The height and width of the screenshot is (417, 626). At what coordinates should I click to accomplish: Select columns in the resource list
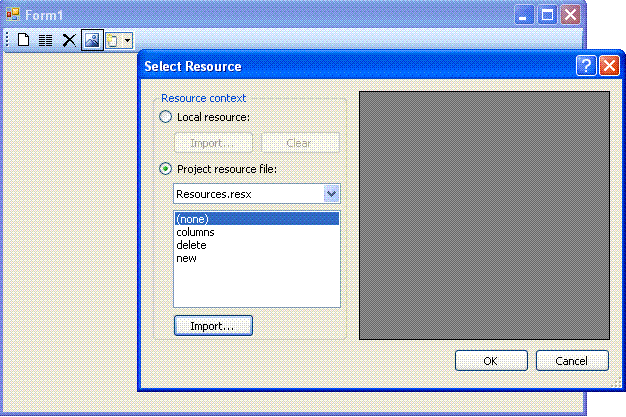(x=257, y=232)
